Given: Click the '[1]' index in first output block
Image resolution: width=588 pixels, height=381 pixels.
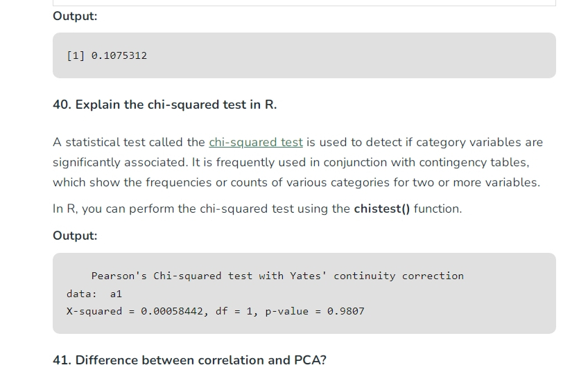Looking at the screenshot, I should coord(76,55).
